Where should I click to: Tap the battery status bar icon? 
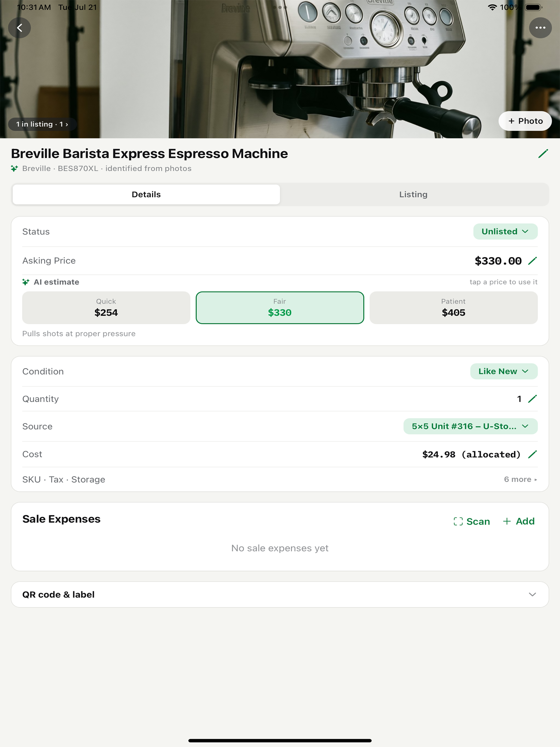click(534, 7)
